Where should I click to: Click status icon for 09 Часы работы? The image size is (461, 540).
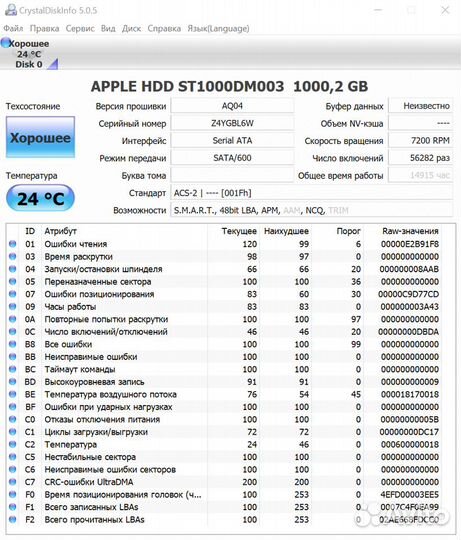[x=13, y=307]
